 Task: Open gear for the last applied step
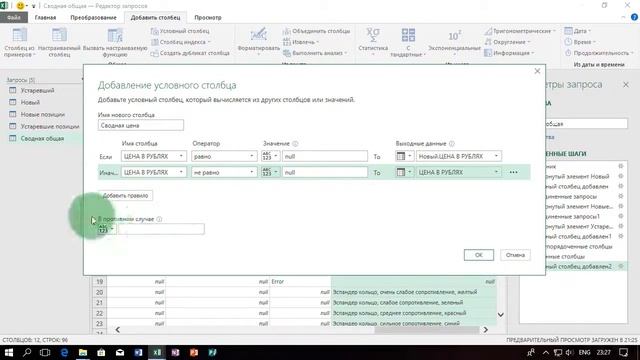[620, 266]
